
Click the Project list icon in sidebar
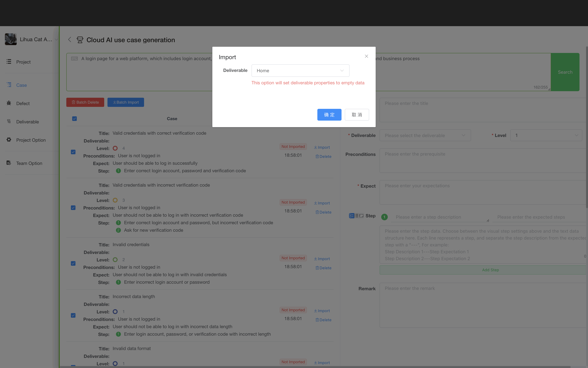click(x=9, y=62)
